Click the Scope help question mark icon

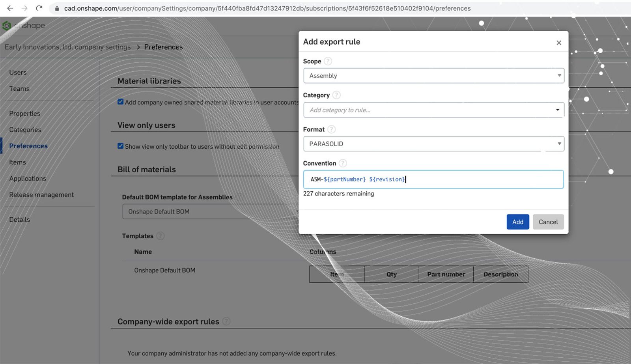point(328,61)
